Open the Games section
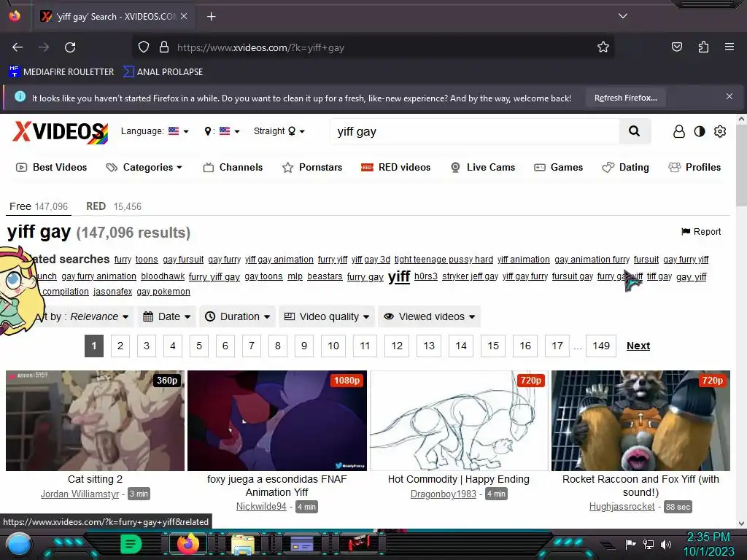The image size is (747, 560). point(558,167)
